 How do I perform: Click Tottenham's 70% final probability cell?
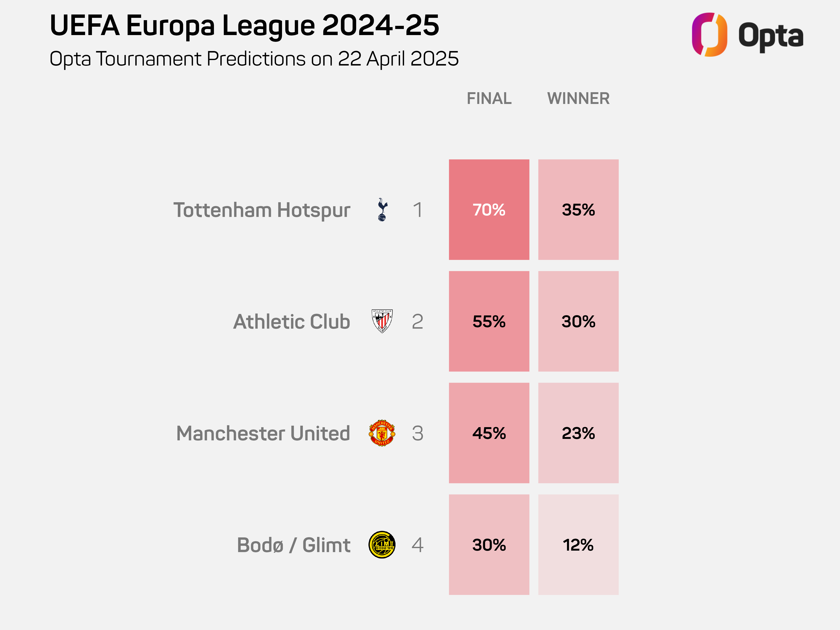489,210
